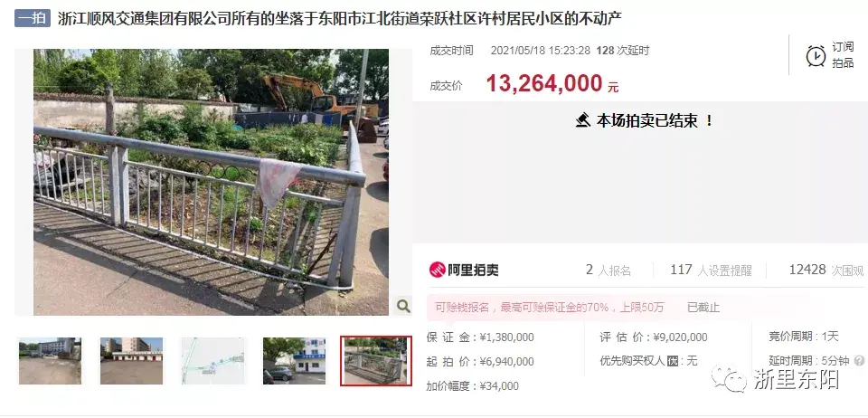Click the 117 人设置提醒 counter
This screenshot has height=418, width=868.
[711, 271]
